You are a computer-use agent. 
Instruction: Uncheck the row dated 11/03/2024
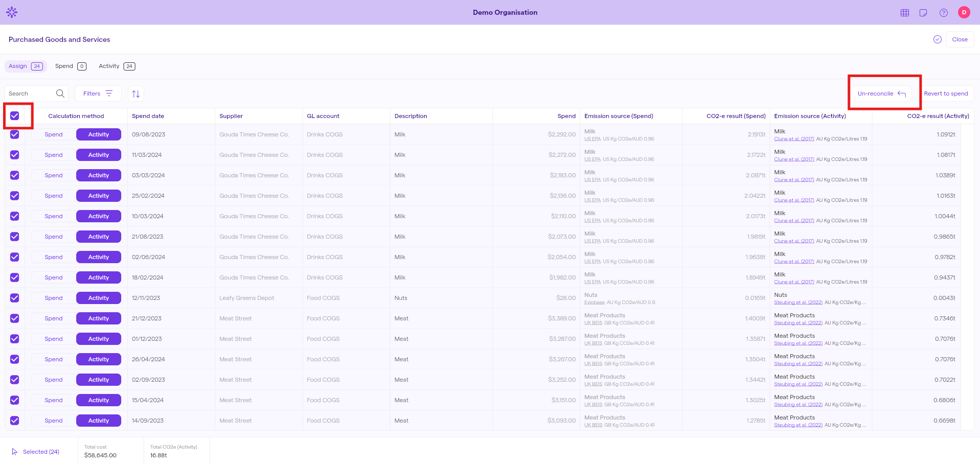15,155
